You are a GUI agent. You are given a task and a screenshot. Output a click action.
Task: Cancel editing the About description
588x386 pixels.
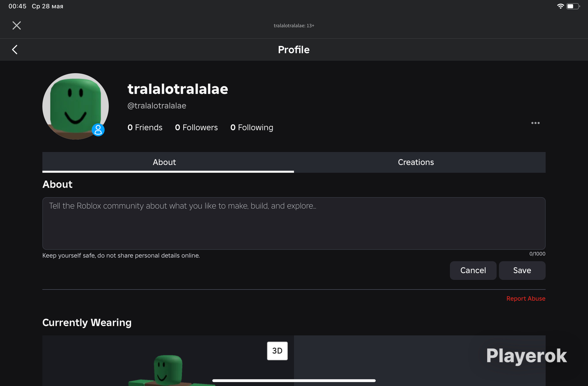pos(473,271)
